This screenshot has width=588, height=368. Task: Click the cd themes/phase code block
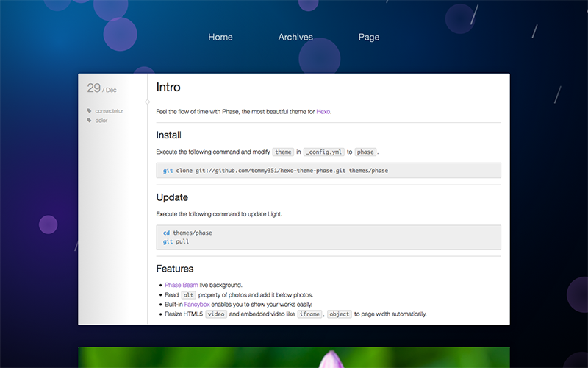click(329, 237)
